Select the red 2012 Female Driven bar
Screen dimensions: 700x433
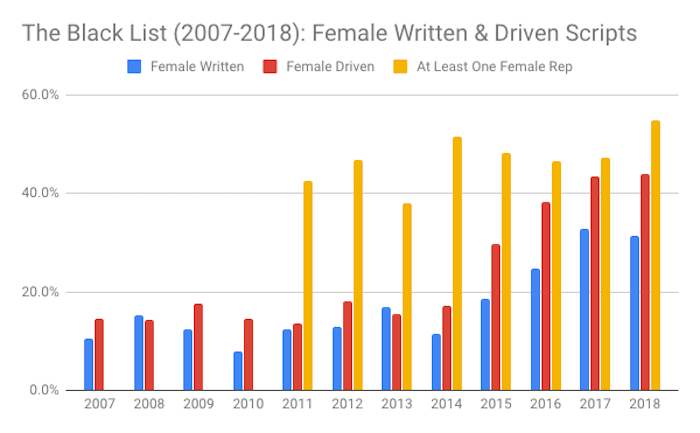click(347, 346)
